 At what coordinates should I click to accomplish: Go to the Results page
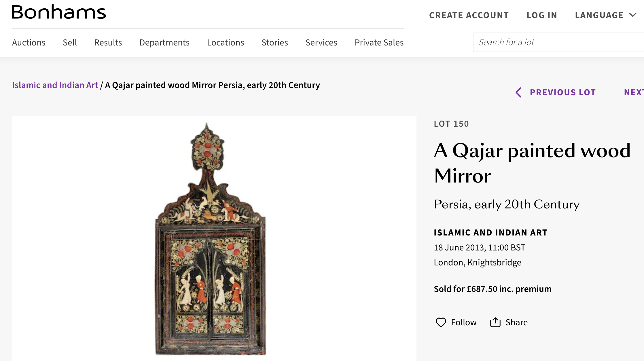[x=108, y=42]
